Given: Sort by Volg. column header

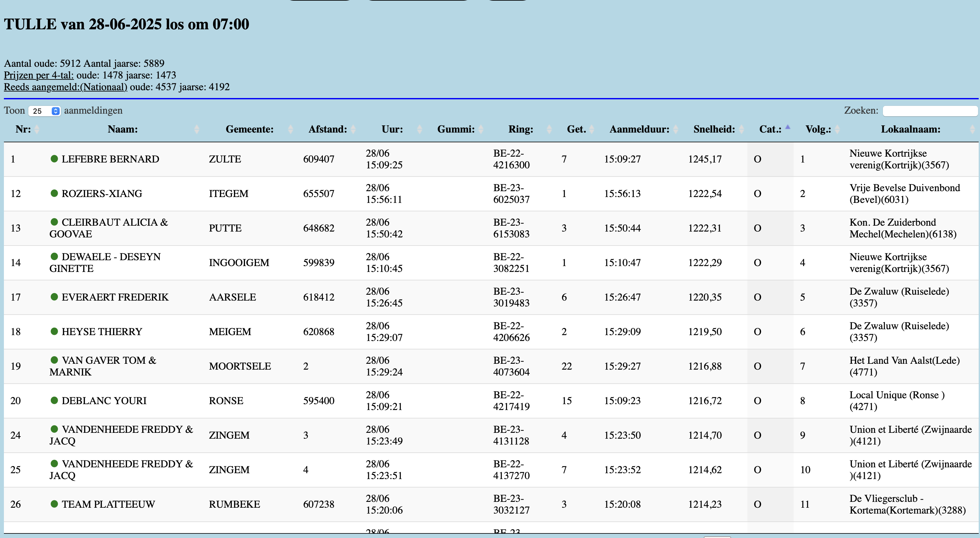Looking at the screenshot, I should pyautogui.click(x=818, y=129).
